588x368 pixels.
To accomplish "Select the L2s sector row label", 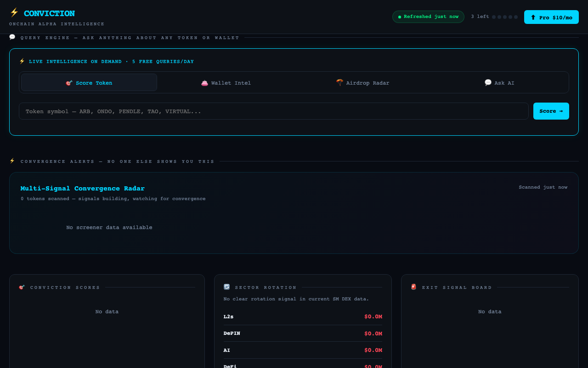I will pos(228,316).
